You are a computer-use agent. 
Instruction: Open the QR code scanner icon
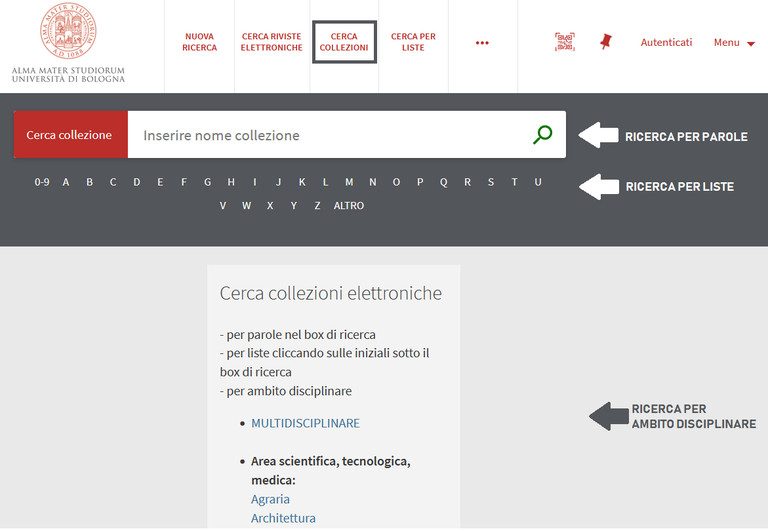click(565, 42)
